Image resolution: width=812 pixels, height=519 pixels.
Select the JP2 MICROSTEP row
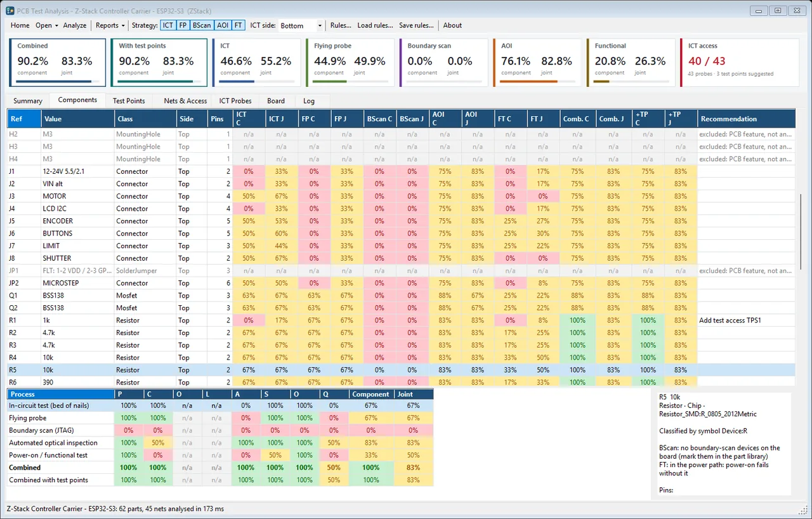click(x=401, y=283)
